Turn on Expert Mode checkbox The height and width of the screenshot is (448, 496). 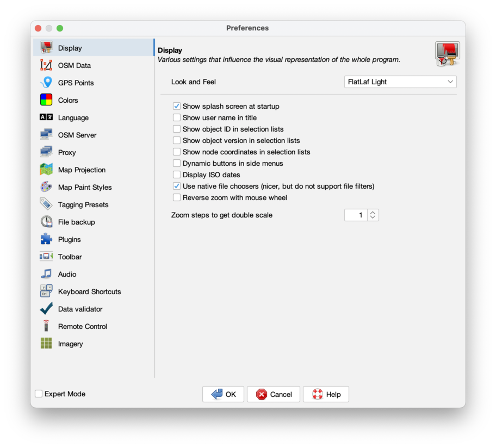click(x=39, y=394)
